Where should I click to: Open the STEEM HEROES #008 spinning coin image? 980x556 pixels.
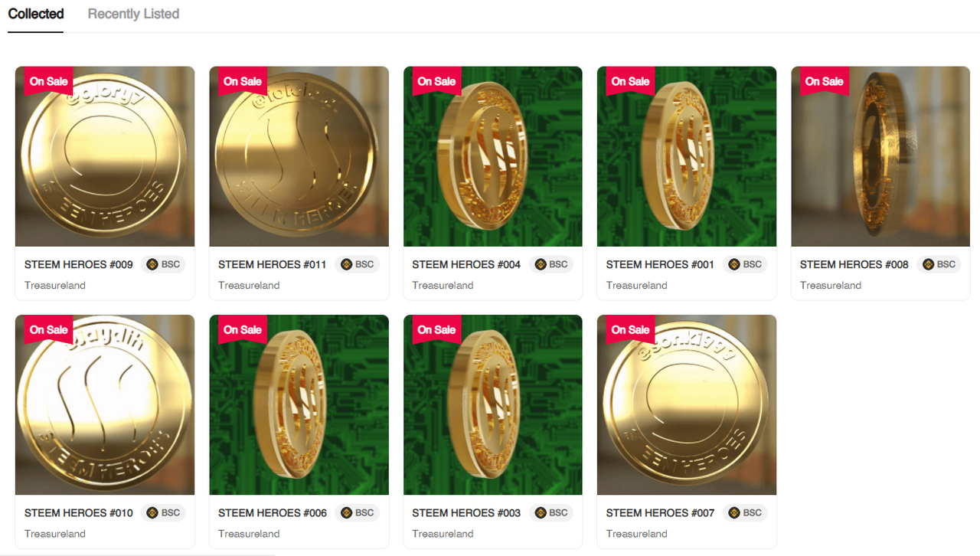pyautogui.click(x=880, y=156)
